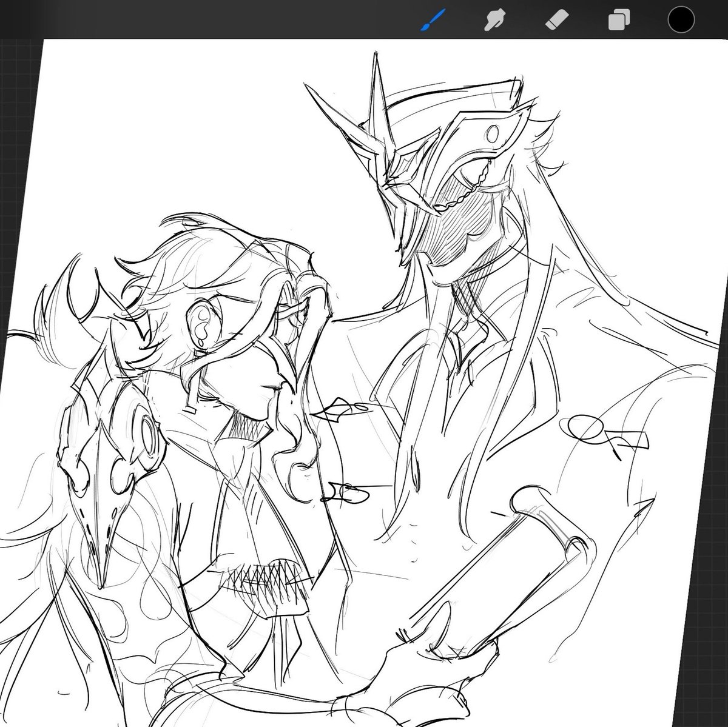The height and width of the screenshot is (727, 728).
Task: Select the Brush (paint) tool
Action: (x=434, y=20)
